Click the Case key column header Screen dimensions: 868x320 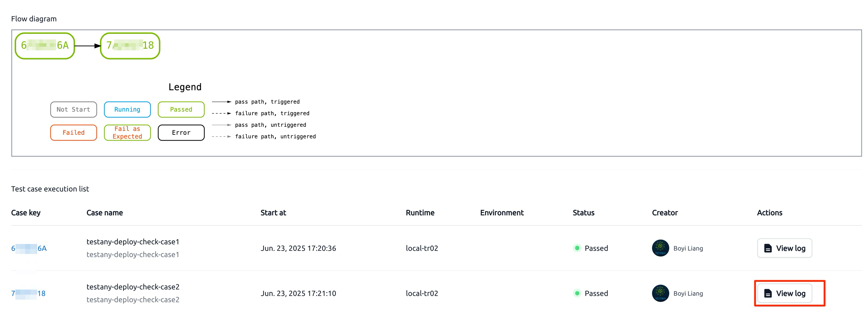pos(26,213)
